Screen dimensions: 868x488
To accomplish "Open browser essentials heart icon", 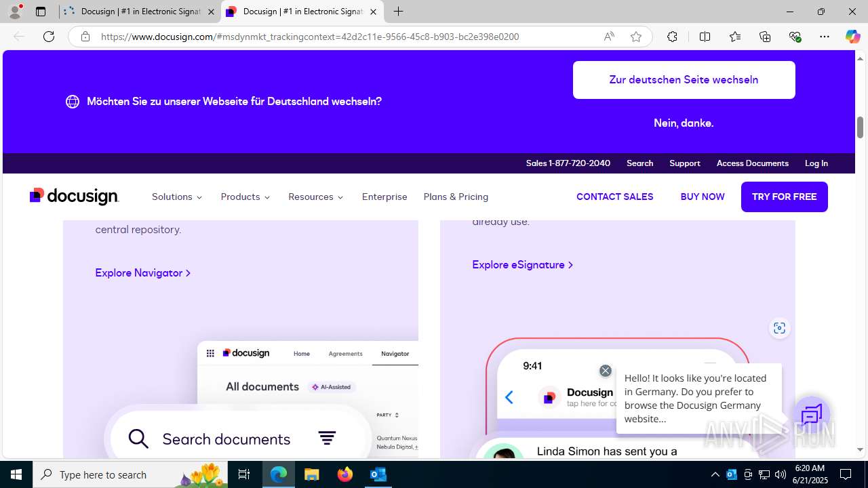I will [x=795, y=37].
